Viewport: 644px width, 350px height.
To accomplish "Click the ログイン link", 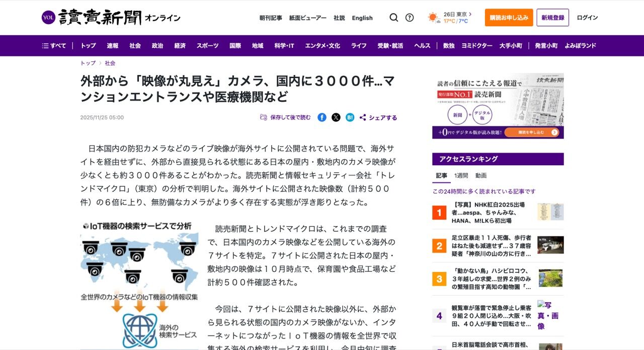I will point(587,18).
